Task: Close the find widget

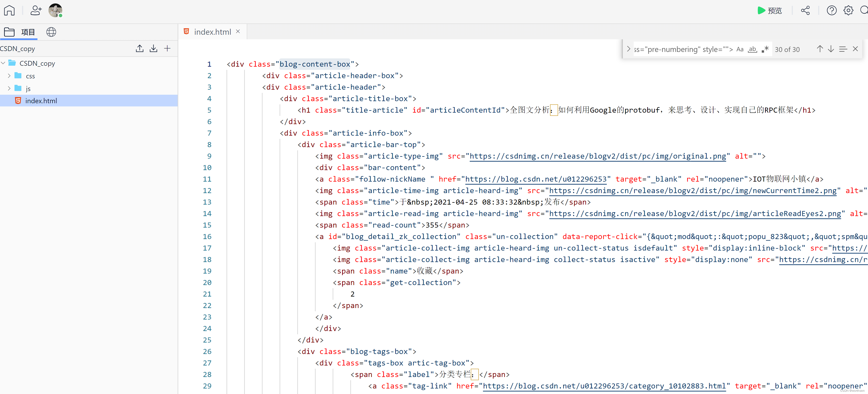Action: (855, 49)
